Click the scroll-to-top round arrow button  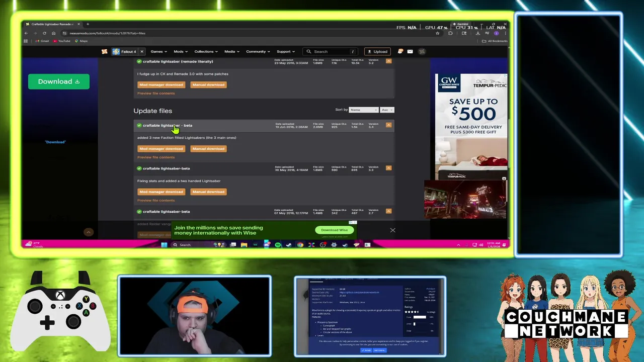[x=88, y=232]
